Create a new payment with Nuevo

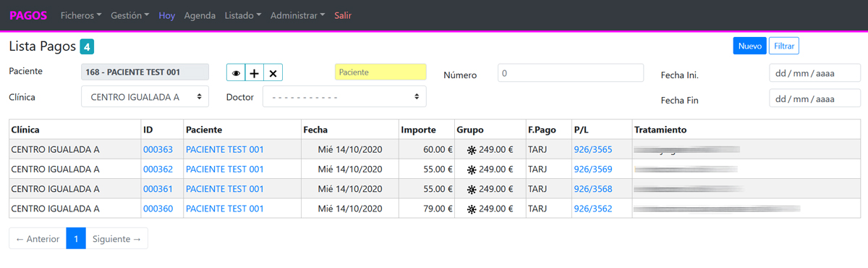[x=749, y=46]
